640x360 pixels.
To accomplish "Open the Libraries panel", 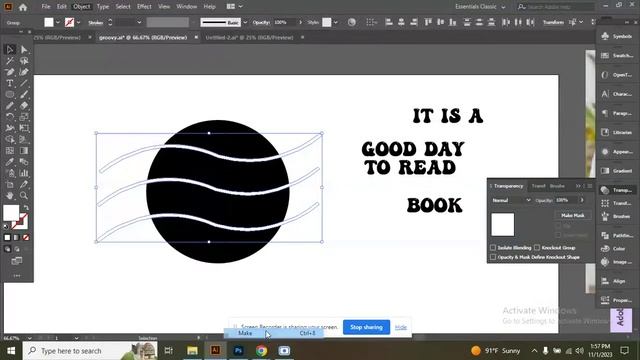I will coord(617,132).
